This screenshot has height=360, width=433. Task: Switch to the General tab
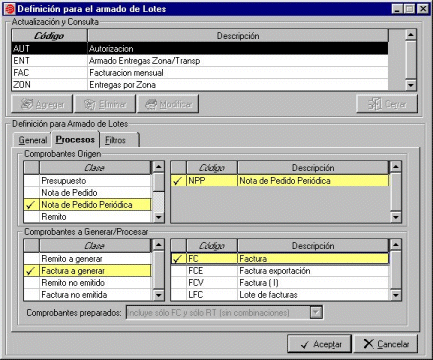point(32,140)
